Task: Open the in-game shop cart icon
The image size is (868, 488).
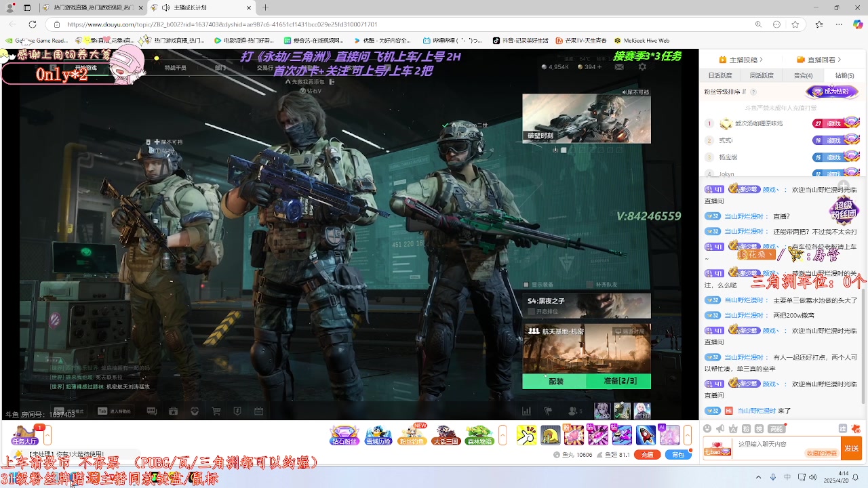Action: click(216, 411)
